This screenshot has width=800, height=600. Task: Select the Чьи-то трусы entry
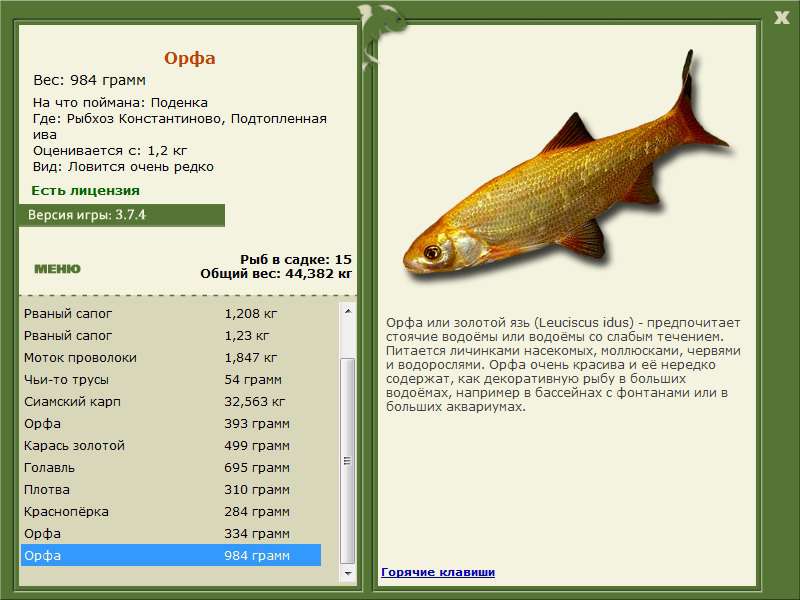pos(170,380)
